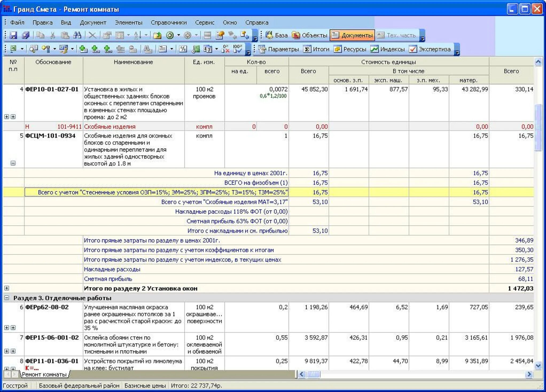Go back with the green arrow icon
546x392 pixels.
170,35
